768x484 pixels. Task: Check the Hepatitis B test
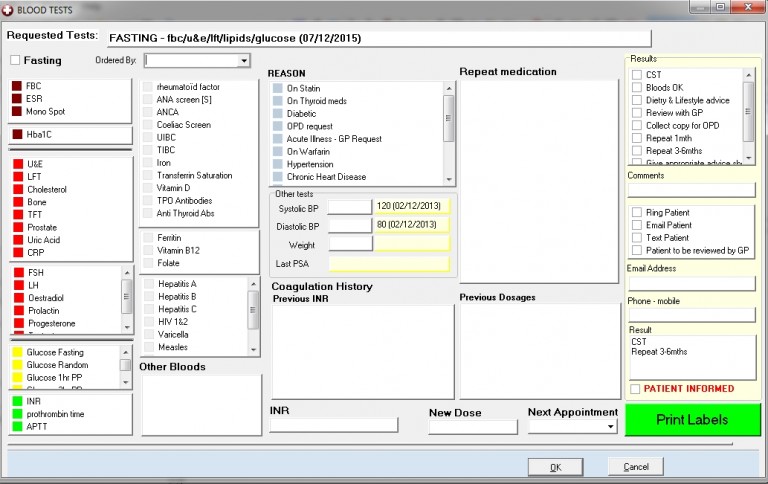point(148,297)
